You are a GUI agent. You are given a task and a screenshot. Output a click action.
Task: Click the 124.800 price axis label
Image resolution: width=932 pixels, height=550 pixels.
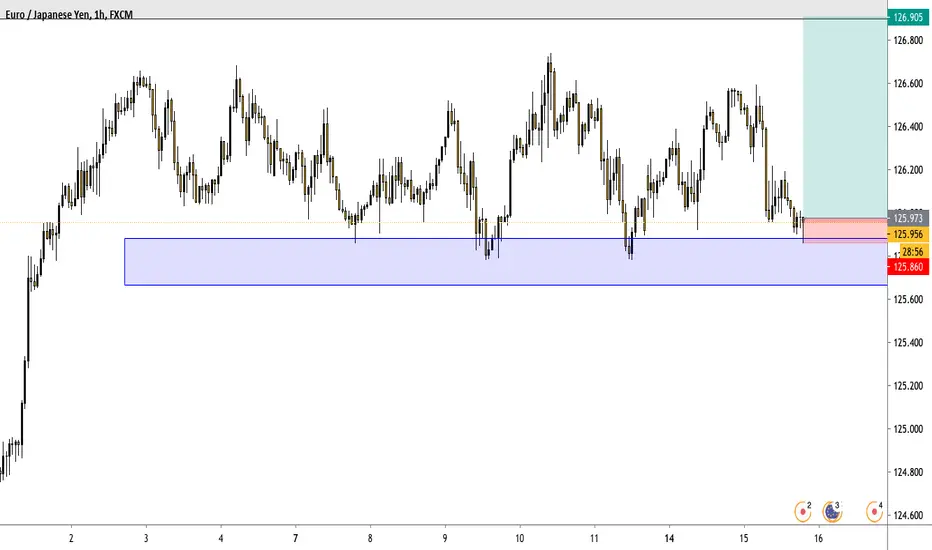(x=908, y=473)
